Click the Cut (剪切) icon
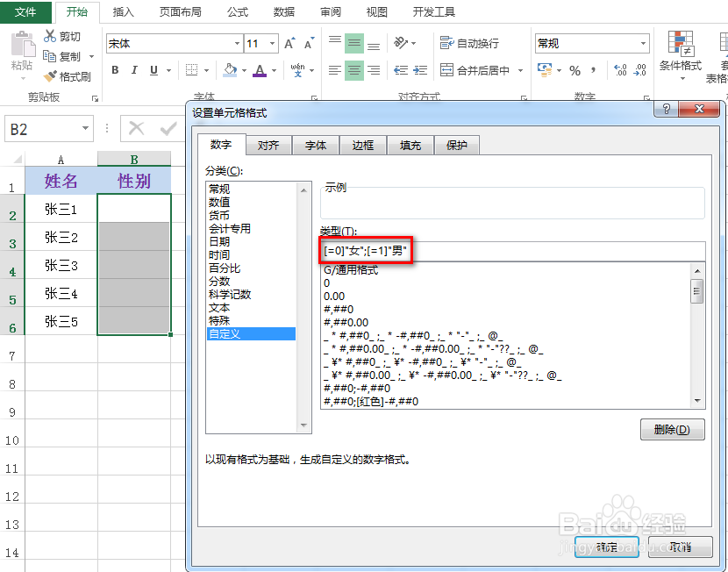 click(50, 36)
